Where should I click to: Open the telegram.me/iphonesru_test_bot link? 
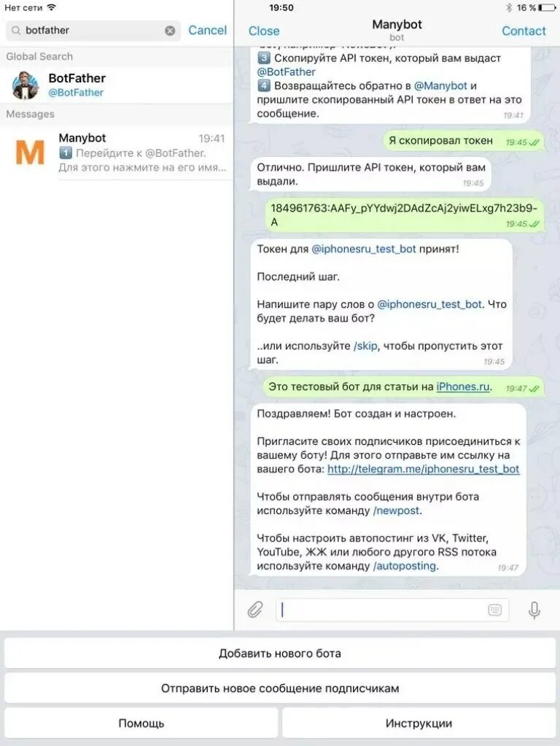423,469
